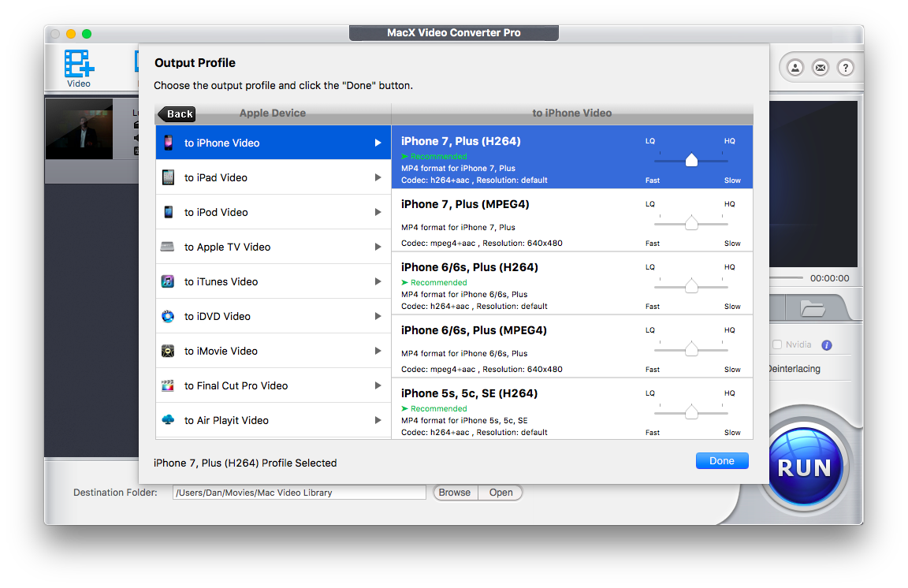Viewport: 908px width, 588px height.
Task: Click Open destination folder button
Action: pos(501,493)
